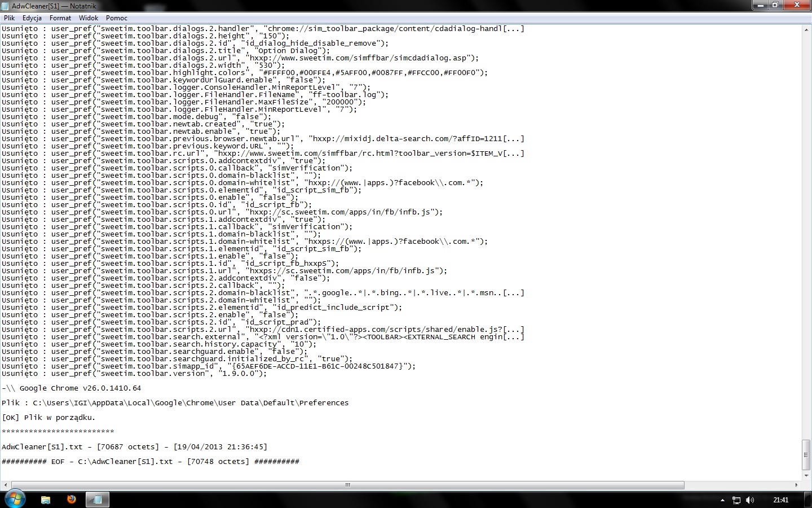Viewport: 812px width, 508px height.
Task: Click the "searchguard.initialized_by_rc" line
Action: 177,359
